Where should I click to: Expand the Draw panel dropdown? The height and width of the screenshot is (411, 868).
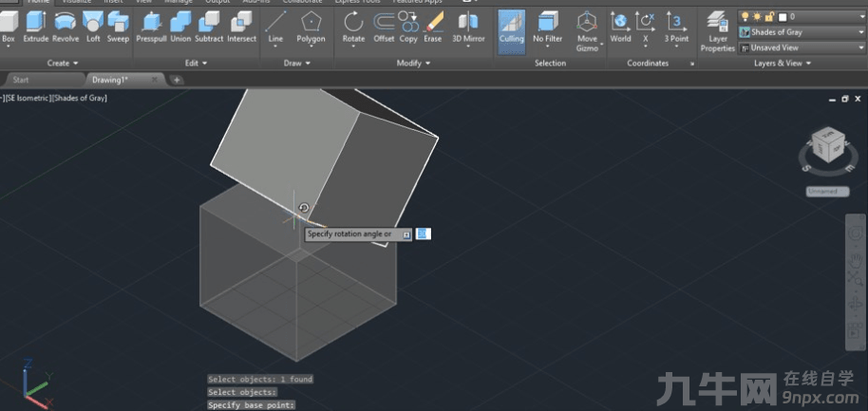tap(297, 63)
